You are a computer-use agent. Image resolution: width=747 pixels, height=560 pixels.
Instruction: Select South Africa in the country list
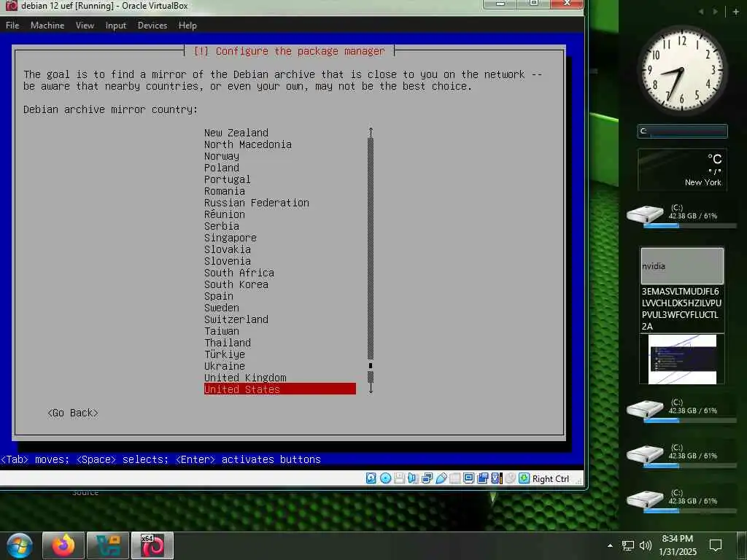(x=239, y=273)
